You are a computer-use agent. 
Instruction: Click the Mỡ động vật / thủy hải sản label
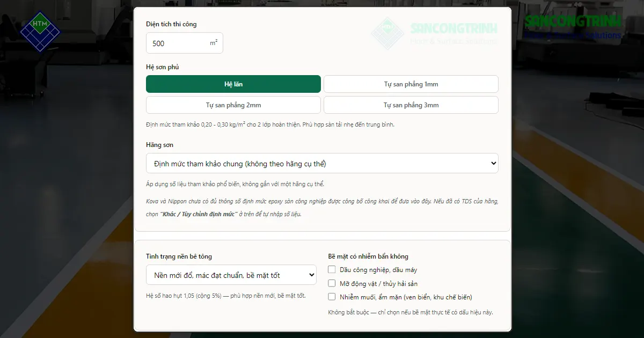(x=378, y=283)
